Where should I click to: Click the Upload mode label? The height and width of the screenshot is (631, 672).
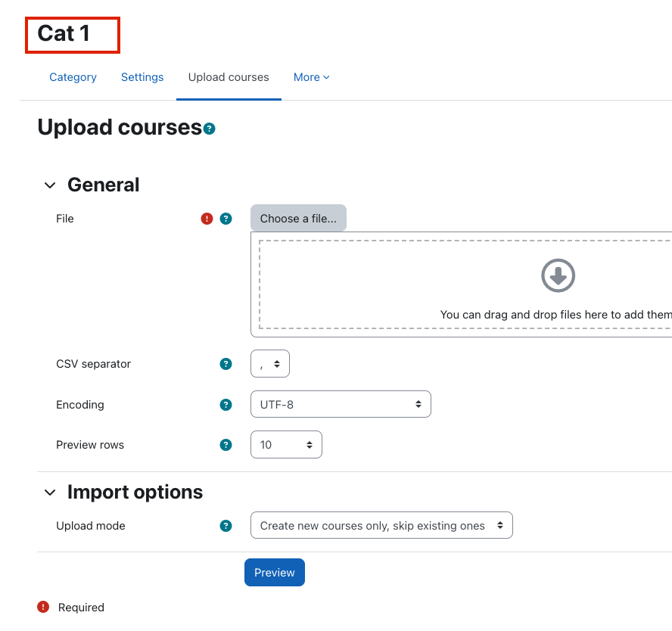[x=91, y=526]
